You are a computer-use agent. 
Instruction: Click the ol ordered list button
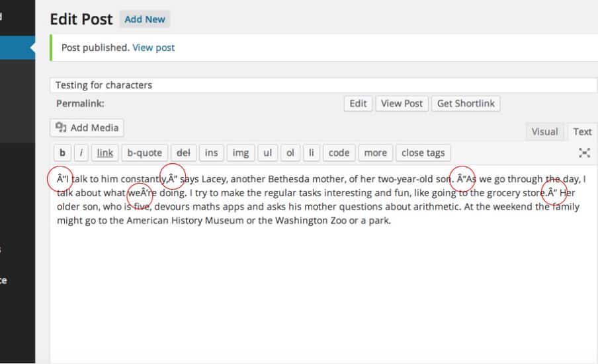tap(290, 153)
